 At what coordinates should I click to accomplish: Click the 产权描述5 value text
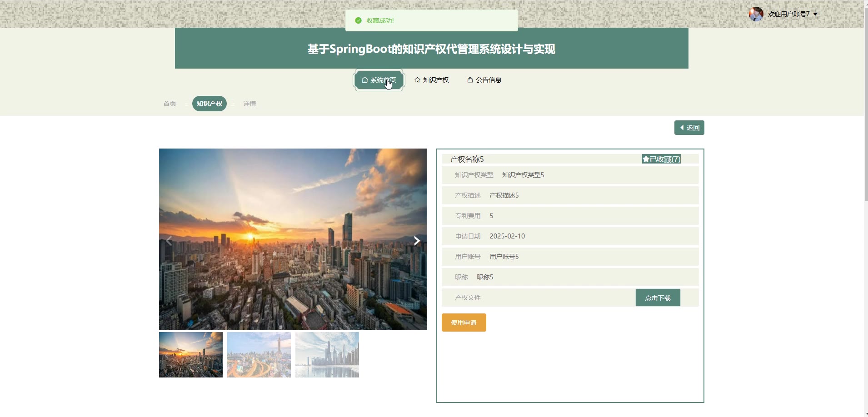[x=504, y=195]
